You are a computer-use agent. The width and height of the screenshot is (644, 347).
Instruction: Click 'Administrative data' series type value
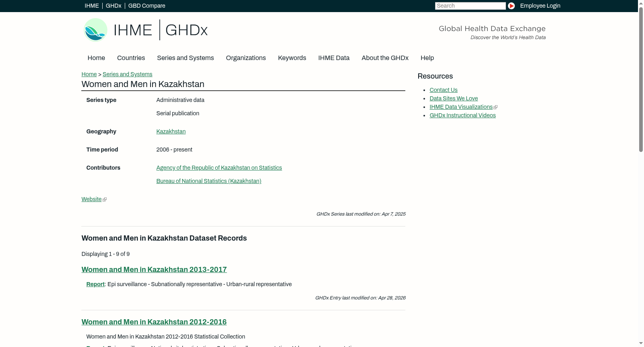click(x=180, y=100)
